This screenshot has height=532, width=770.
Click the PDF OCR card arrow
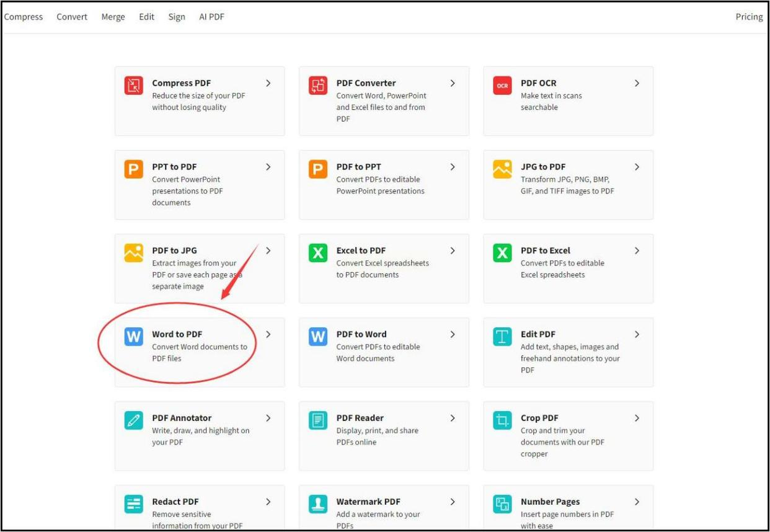pos(637,83)
